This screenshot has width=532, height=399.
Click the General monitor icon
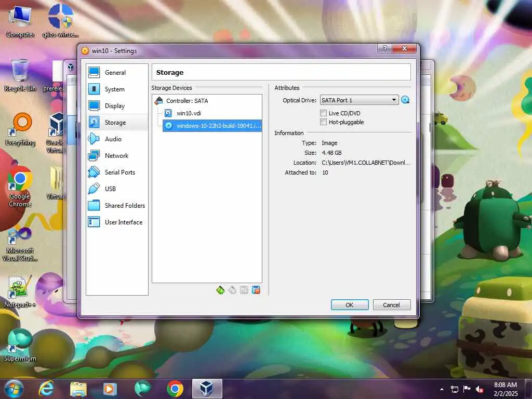point(94,72)
